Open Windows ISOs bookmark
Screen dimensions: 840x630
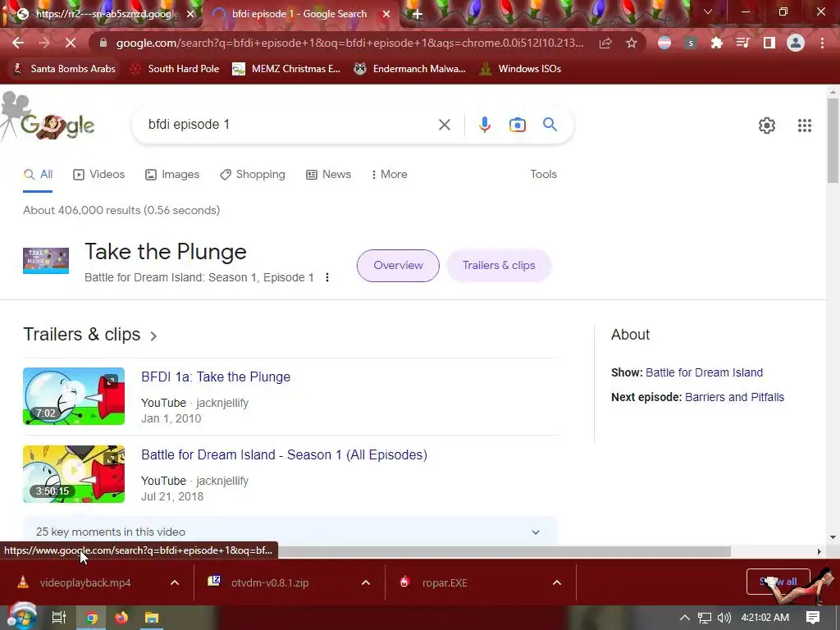(520, 69)
